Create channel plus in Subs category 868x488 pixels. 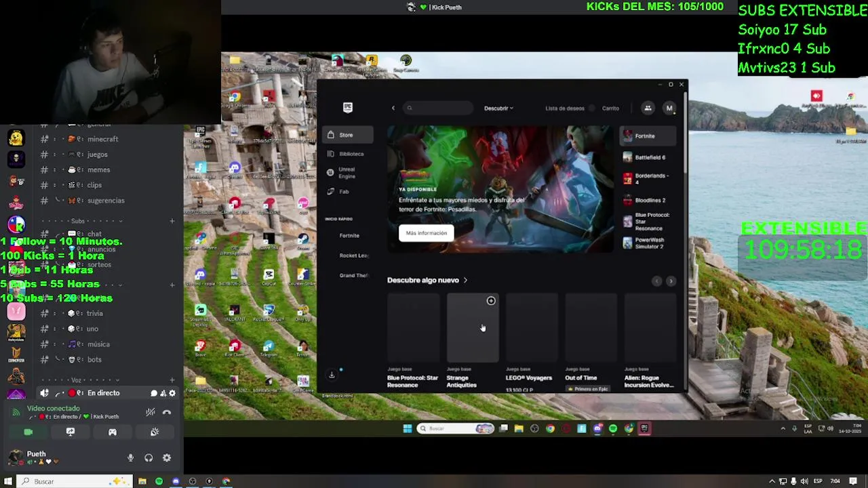click(172, 221)
